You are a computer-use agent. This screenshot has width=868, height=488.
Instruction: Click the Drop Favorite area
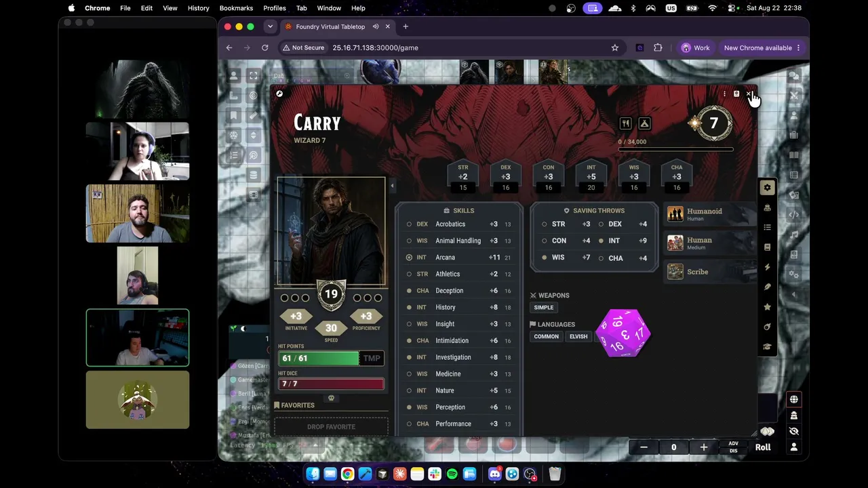coord(331,427)
